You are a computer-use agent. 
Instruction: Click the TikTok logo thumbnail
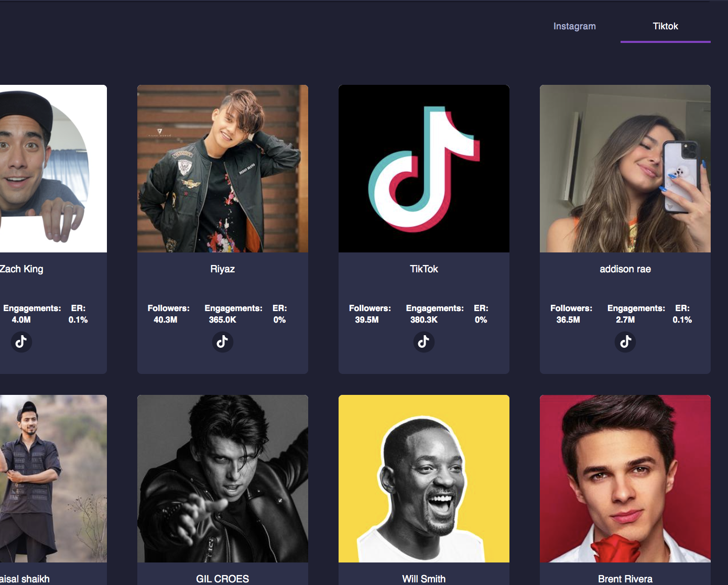pos(424,169)
